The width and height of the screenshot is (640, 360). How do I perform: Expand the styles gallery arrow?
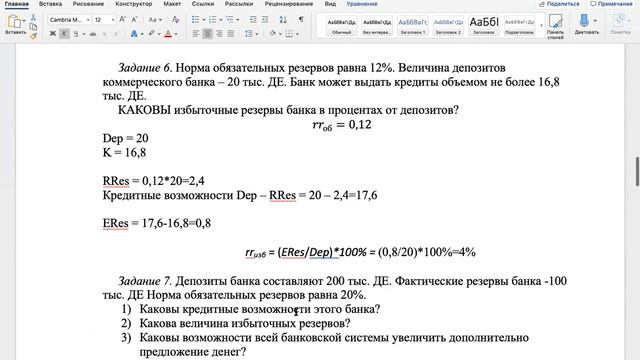point(541,26)
